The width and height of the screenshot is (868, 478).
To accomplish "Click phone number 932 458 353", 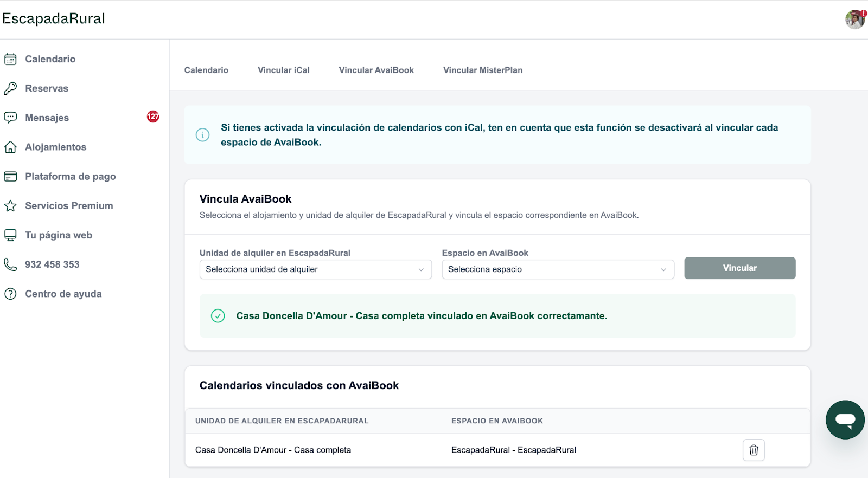I will click(x=52, y=264).
